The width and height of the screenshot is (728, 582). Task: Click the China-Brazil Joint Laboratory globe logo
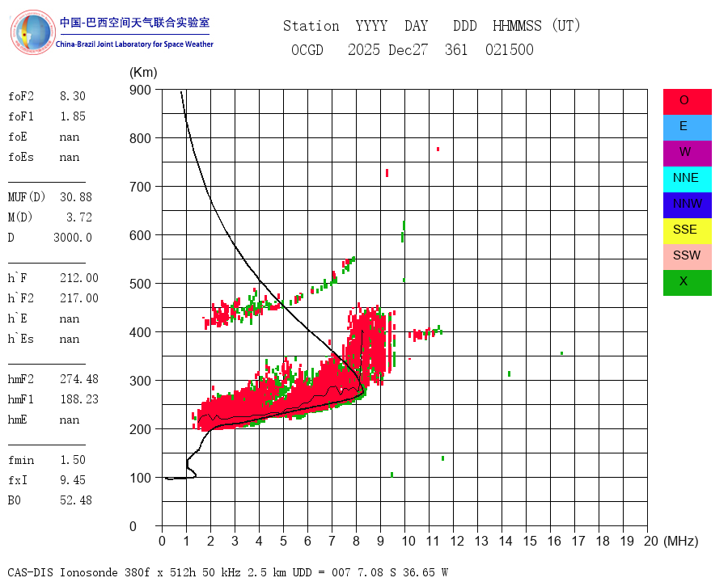(32, 32)
